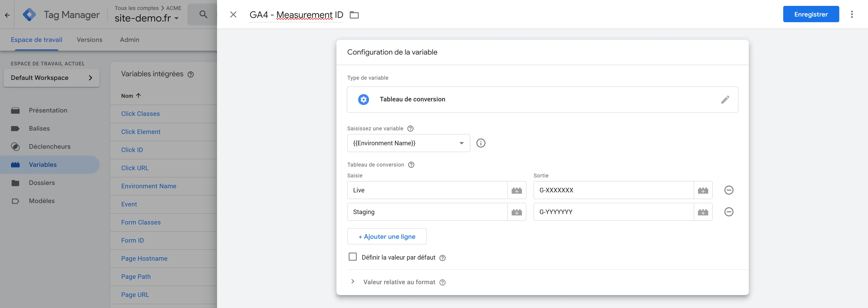868x308 pixels.
Task: Switch to Espace de travail tab
Action: (36, 40)
